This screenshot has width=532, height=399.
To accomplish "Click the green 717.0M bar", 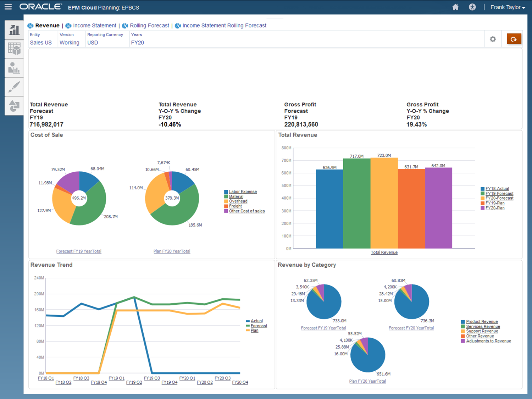I will tap(357, 203).
